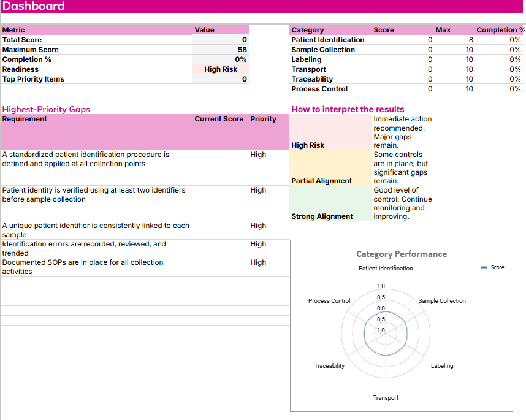Click the Good level of control description
The width and height of the screenshot is (526, 420).
point(403,204)
